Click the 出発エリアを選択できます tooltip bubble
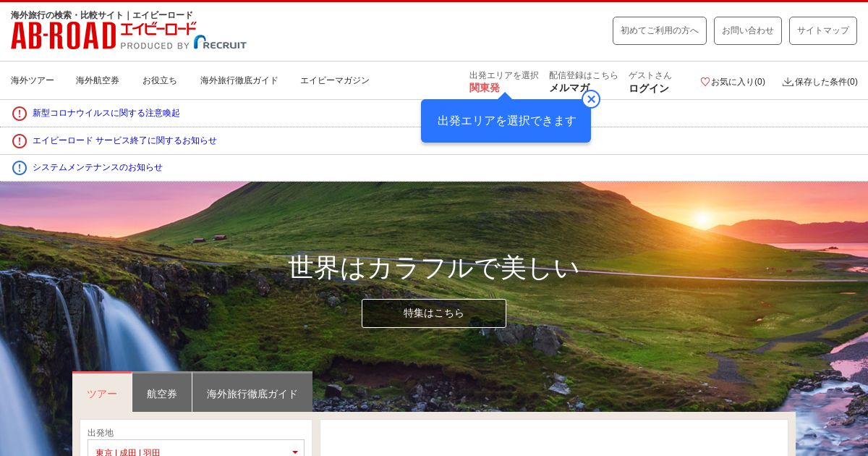 click(x=506, y=121)
